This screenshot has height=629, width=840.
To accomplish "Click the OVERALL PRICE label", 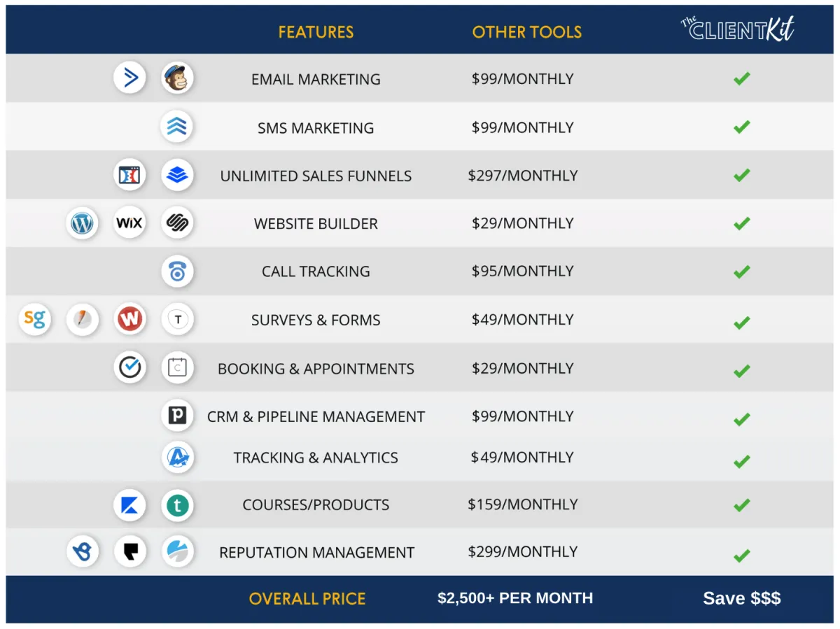I will click(307, 599).
